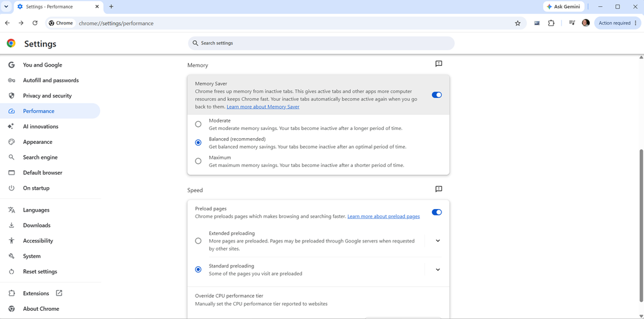The image size is (644, 319).
Task: Click the Google G icon in sidebar
Action: [11, 65]
